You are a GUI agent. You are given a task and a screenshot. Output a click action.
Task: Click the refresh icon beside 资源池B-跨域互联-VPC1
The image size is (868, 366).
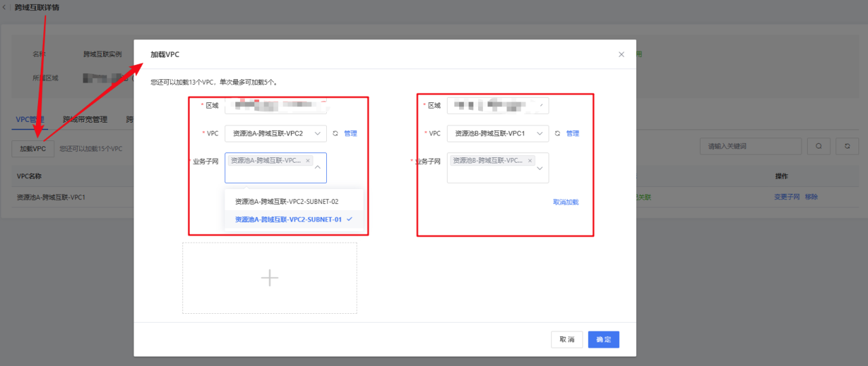557,134
